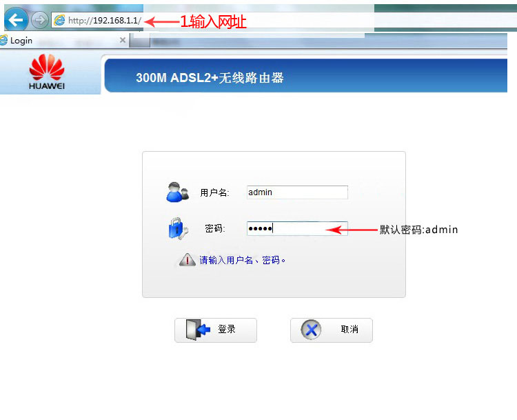The image size is (517, 420).
Task: Click the warning triangle icon
Action: click(187, 259)
